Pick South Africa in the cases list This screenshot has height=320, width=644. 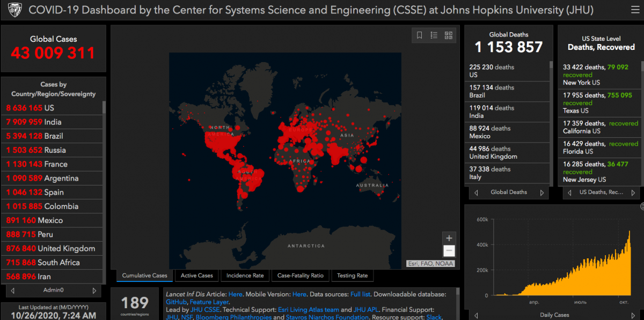pyautogui.click(x=52, y=263)
